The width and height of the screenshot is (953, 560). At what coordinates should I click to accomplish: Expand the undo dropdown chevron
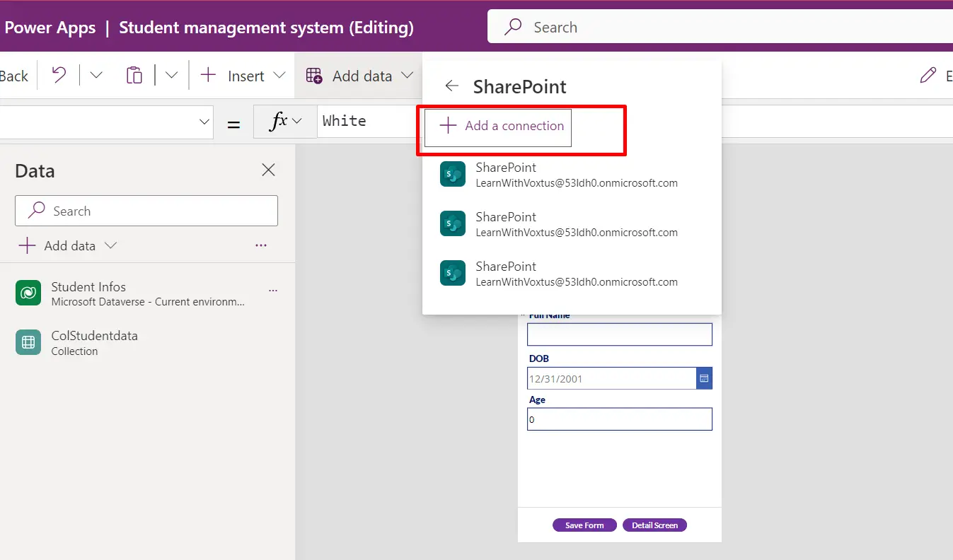96,76
